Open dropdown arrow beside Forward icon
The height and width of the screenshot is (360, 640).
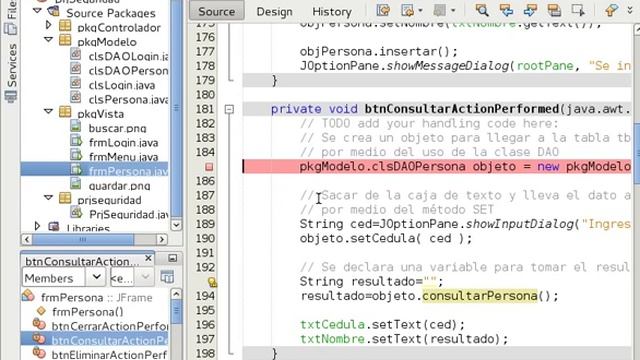tap(420, 11)
